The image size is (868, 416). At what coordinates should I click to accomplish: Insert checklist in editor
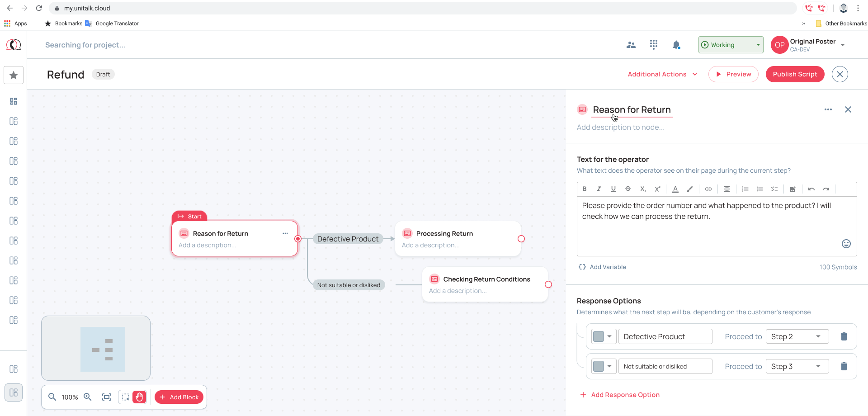tap(774, 189)
